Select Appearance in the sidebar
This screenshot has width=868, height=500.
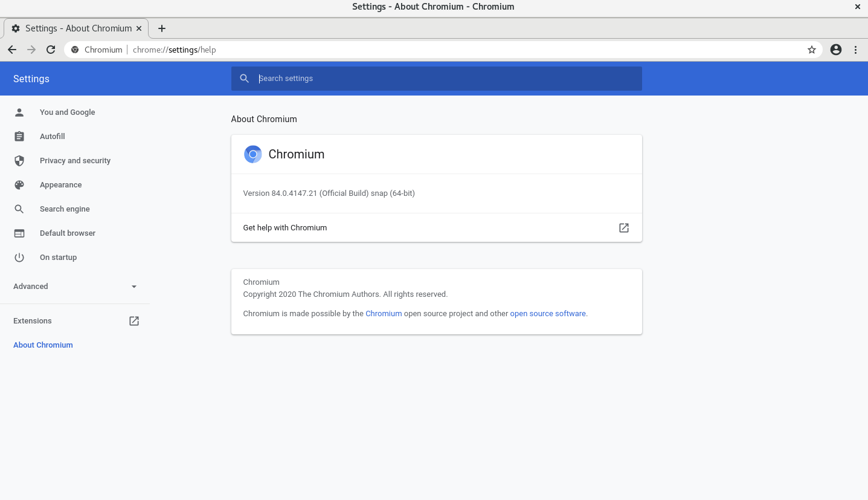[x=60, y=184]
